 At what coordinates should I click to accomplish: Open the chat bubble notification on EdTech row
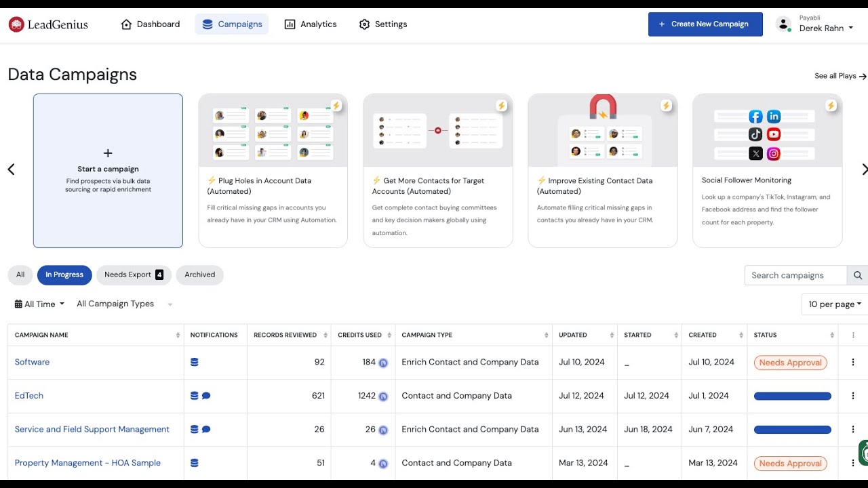pos(207,395)
